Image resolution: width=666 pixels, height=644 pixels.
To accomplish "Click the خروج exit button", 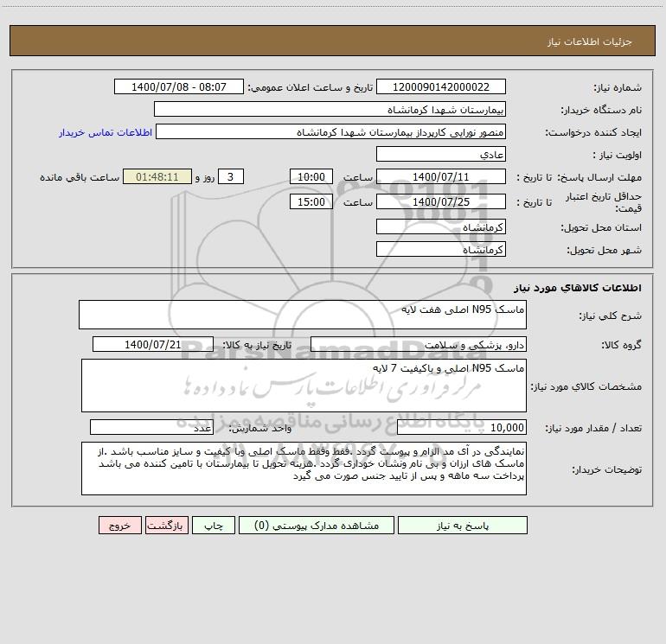I will point(119,526).
